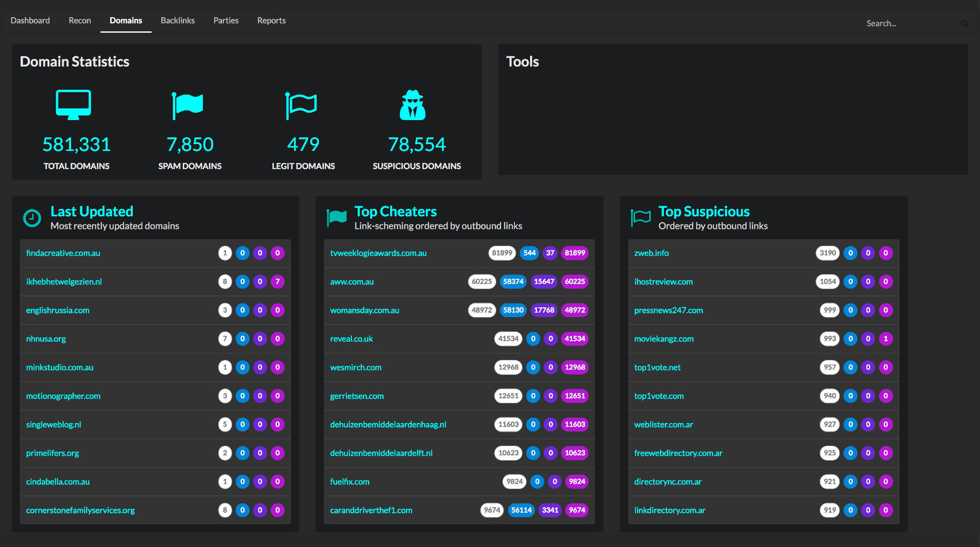The width and height of the screenshot is (980, 547).
Task: Click the 479 legit domains count
Action: click(303, 145)
